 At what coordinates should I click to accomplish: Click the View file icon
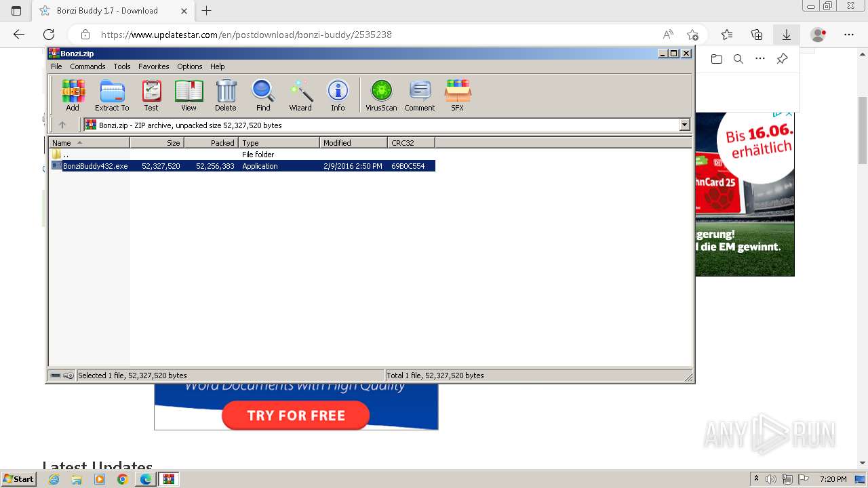[189, 95]
